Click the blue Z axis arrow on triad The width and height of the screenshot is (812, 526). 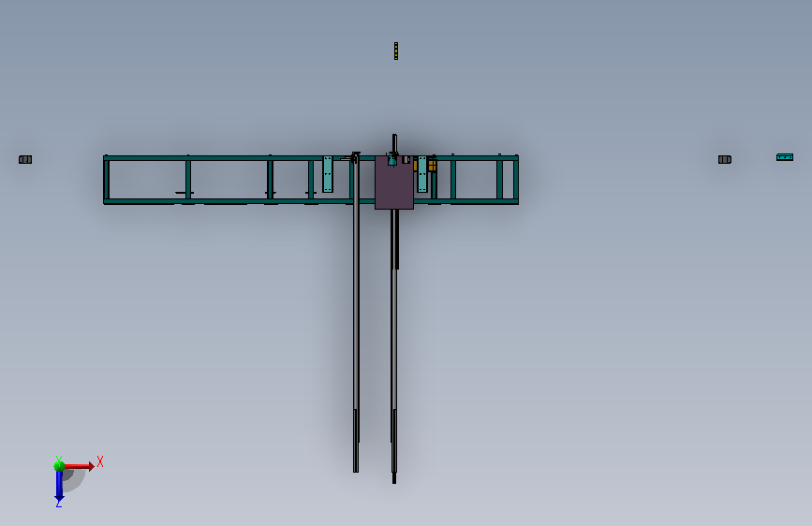click(59, 486)
